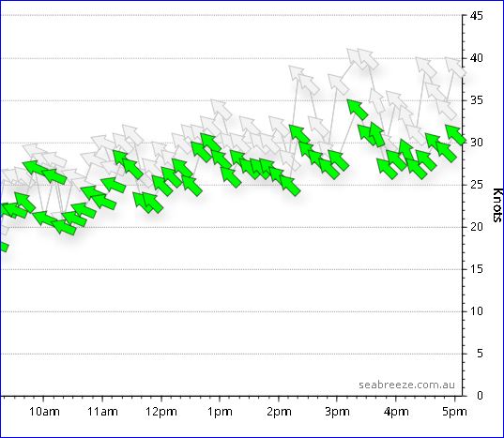This screenshot has width=504, height=438.
Task: Click the 10am time axis label
Action: click(x=44, y=412)
